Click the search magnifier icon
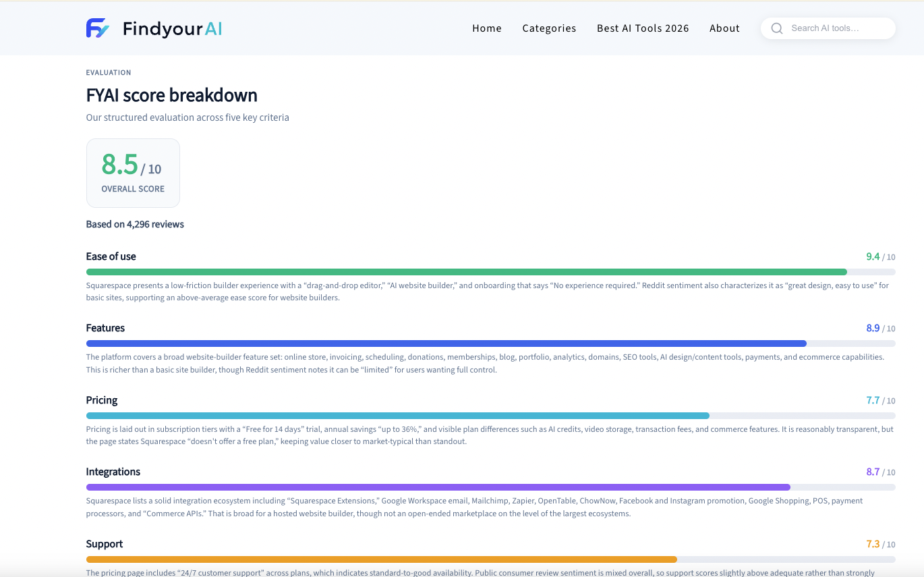Image resolution: width=924 pixels, height=577 pixels. point(777,28)
